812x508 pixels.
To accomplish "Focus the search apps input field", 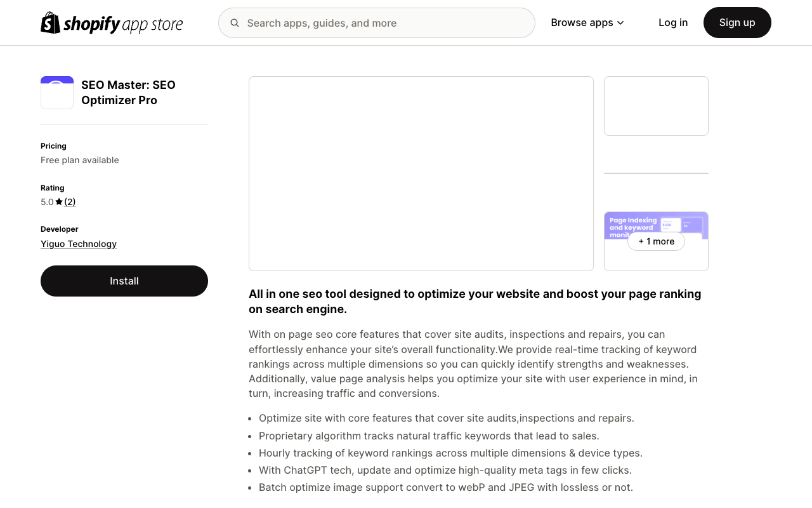I will coord(377,23).
